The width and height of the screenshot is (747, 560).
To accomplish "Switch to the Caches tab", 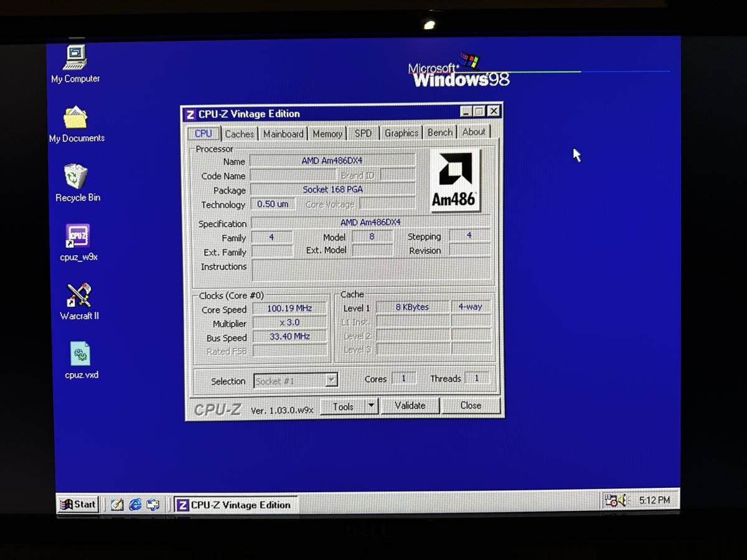I will 239,134.
